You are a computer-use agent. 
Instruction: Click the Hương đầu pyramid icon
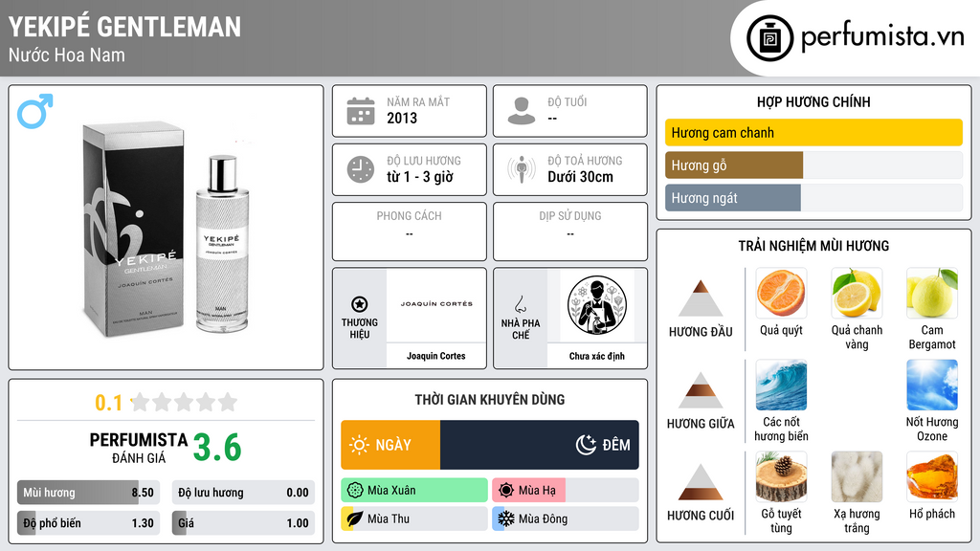coord(701,298)
